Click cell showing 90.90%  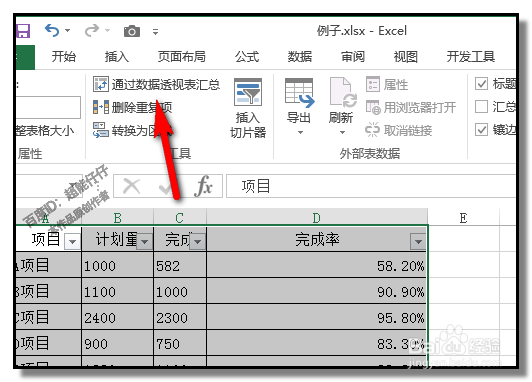pos(317,292)
